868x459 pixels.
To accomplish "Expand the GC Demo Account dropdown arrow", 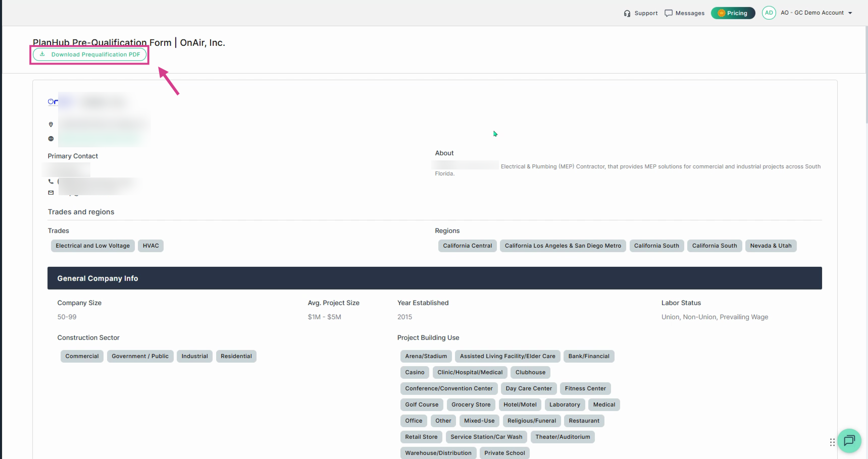I will pos(850,13).
